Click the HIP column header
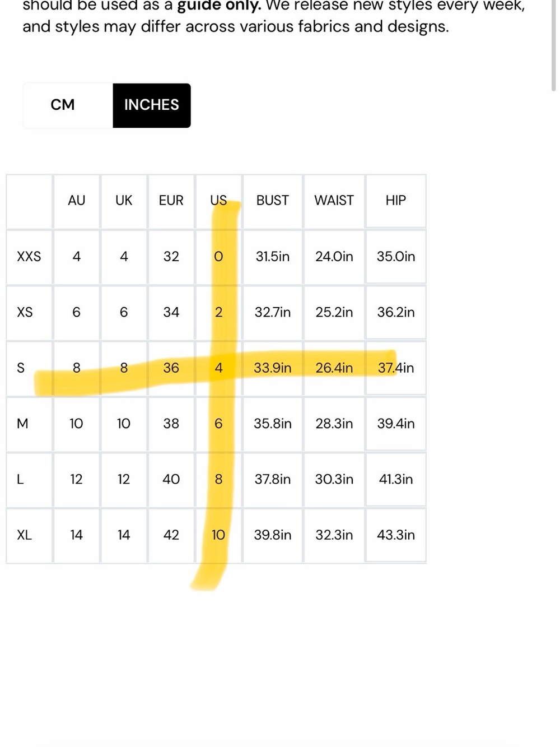The width and height of the screenshot is (560, 747). pos(396,201)
